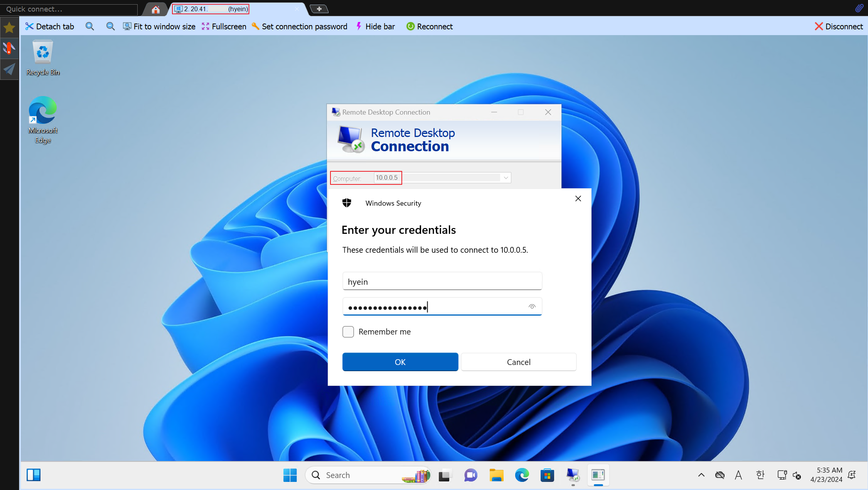Click the zoom out magnifier icon
This screenshot has width=868, height=490.
click(x=110, y=26)
